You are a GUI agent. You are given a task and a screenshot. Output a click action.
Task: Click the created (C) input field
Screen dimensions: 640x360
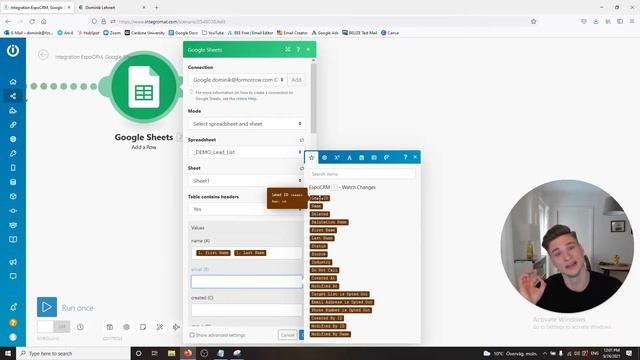tap(247, 310)
